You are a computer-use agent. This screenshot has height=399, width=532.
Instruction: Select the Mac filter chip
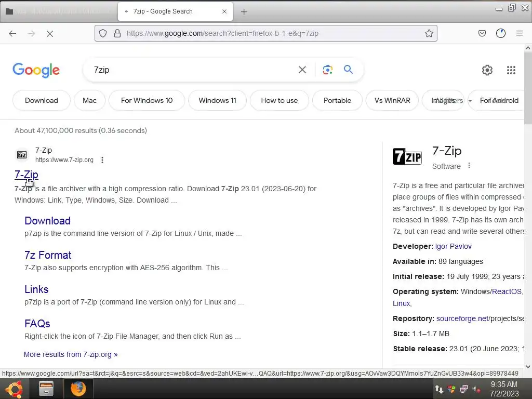(x=89, y=100)
